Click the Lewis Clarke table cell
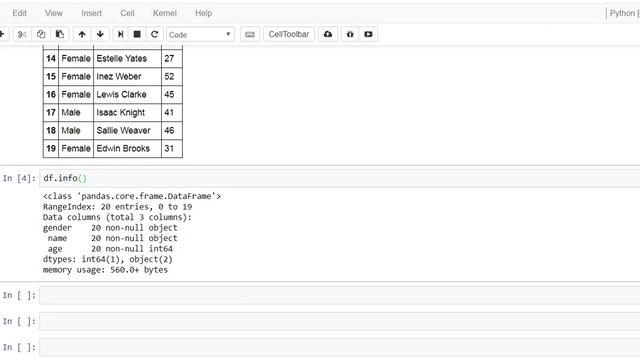The image size is (640, 360). [127, 94]
